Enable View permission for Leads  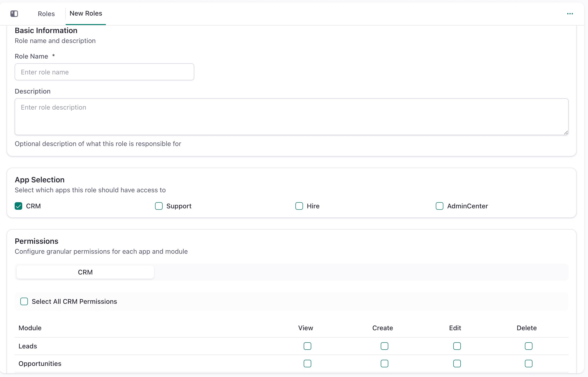pos(307,346)
